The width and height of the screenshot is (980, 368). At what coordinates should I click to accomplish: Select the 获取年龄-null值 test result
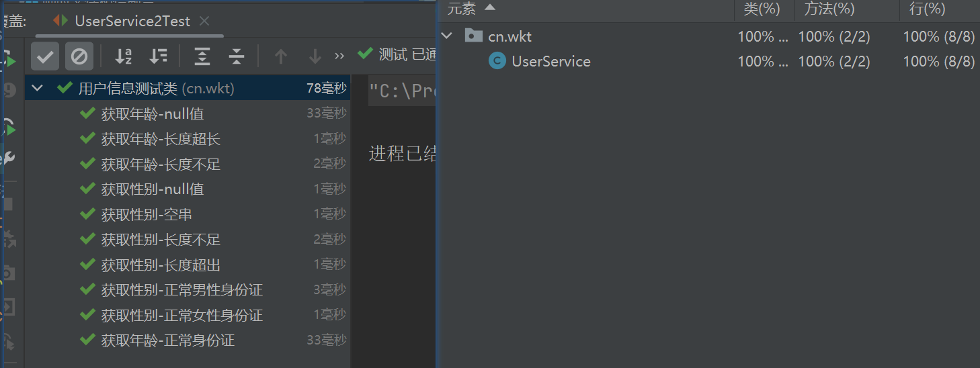coord(152,113)
